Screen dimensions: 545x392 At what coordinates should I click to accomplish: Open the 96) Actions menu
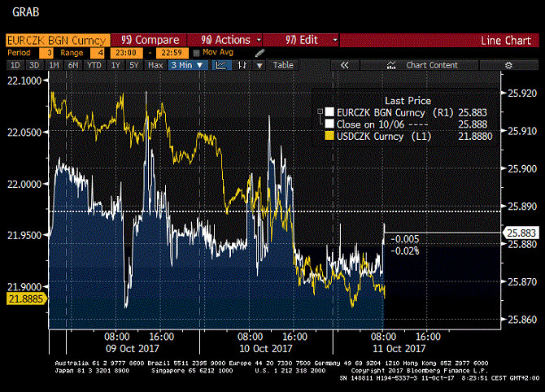pos(225,40)
